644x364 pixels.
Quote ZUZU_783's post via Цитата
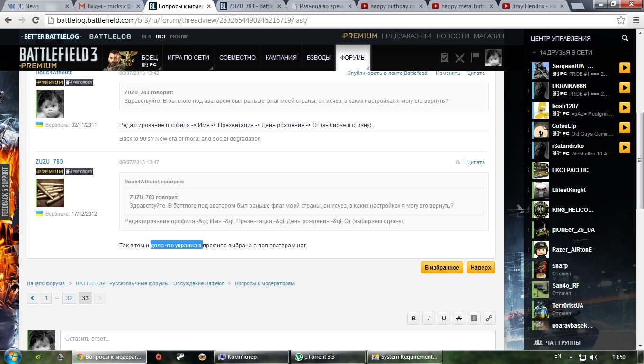[x=476, y=162]
